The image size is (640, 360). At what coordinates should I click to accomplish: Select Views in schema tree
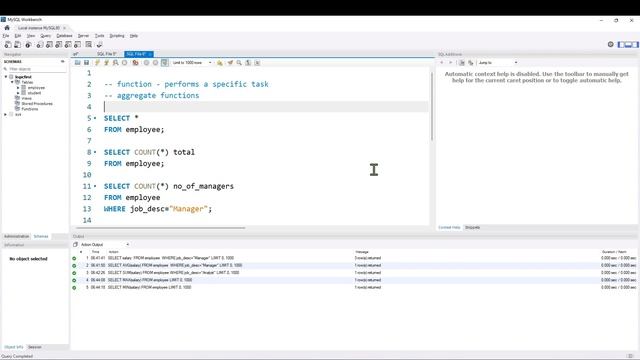click(27, 98)
